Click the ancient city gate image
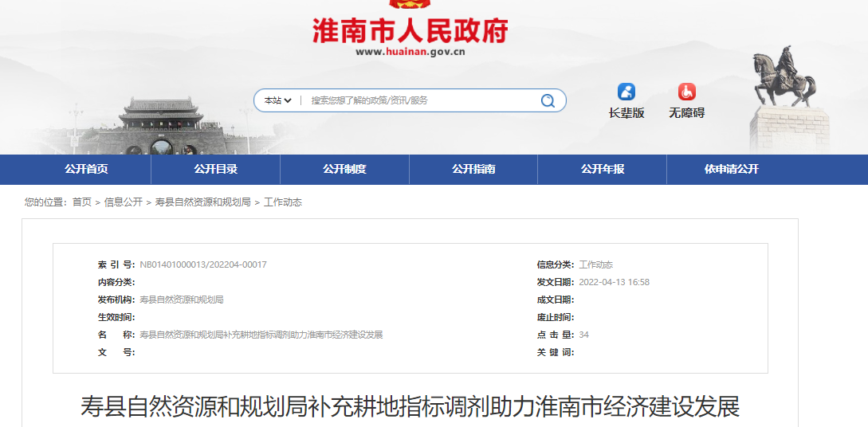 [160, 126]
